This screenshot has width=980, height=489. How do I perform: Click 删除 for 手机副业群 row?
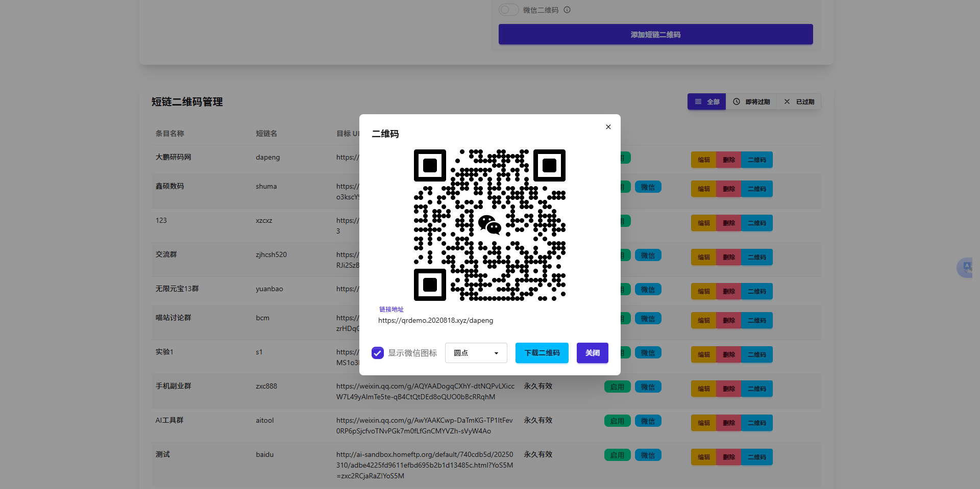tap(728, 389)
